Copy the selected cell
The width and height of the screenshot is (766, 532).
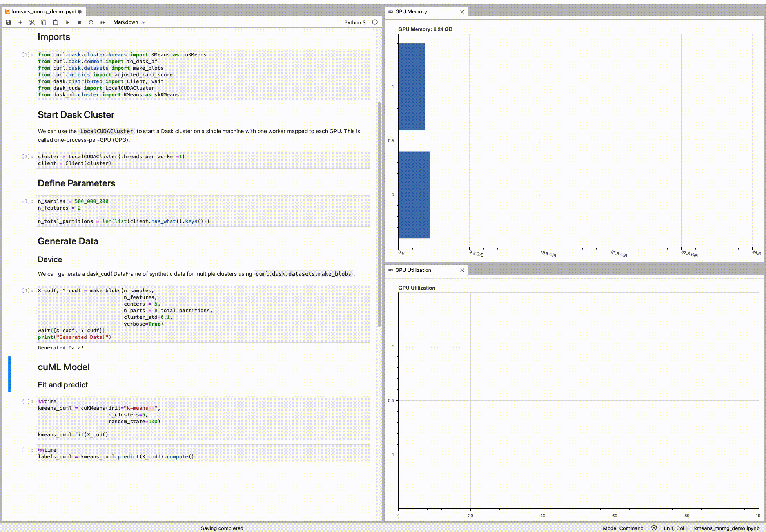44,22
